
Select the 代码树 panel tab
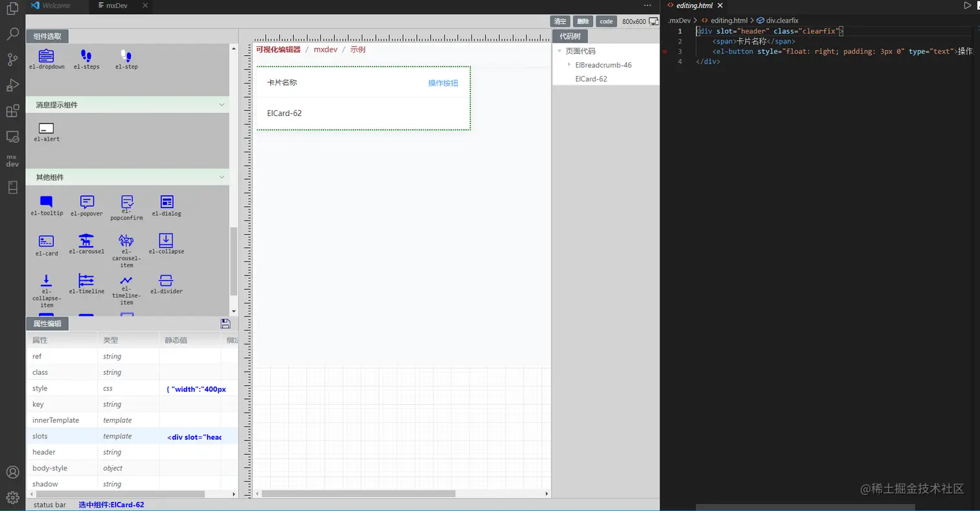(570, 36)
